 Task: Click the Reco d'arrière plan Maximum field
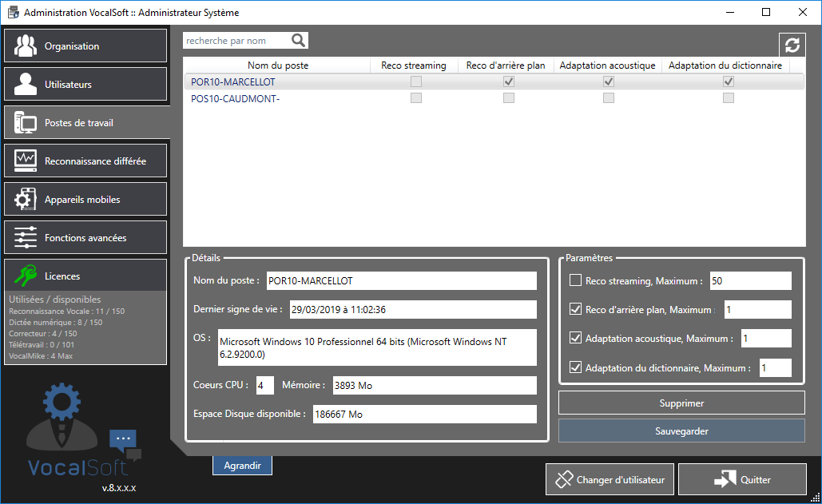click(757, 310)
